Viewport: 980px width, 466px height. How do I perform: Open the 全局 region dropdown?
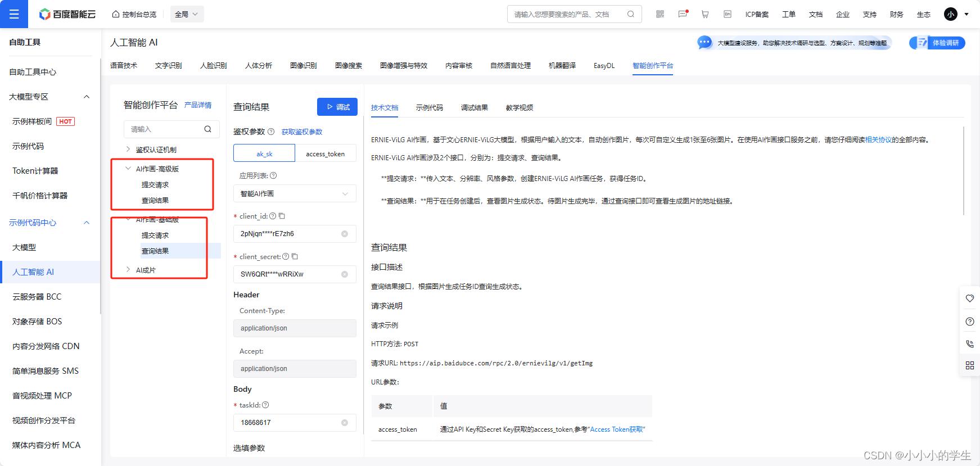tap(187, 14)
